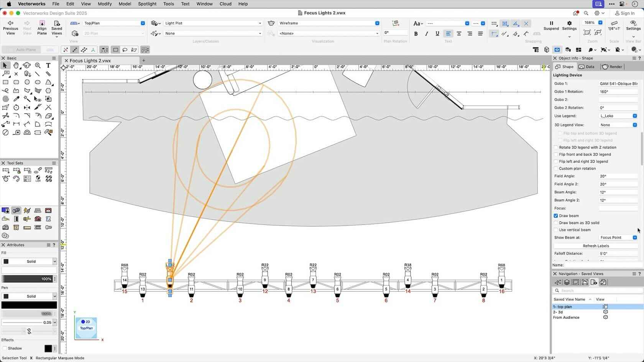644x362 pixels.
Task: Select the Pan hand tool
Action: [x=16, y=66]
